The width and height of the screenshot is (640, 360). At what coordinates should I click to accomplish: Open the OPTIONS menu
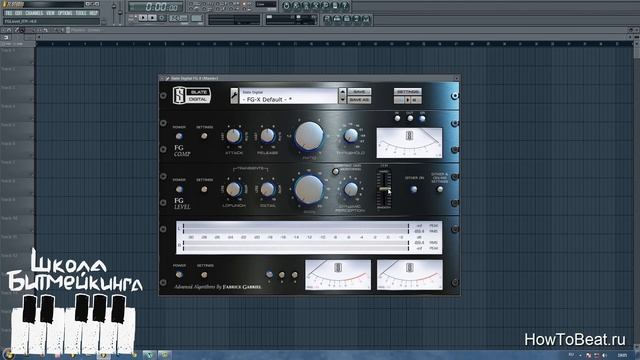point(65,13)
